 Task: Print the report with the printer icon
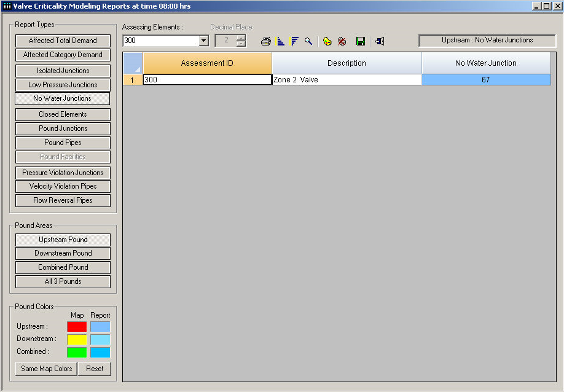pos(266,41)
